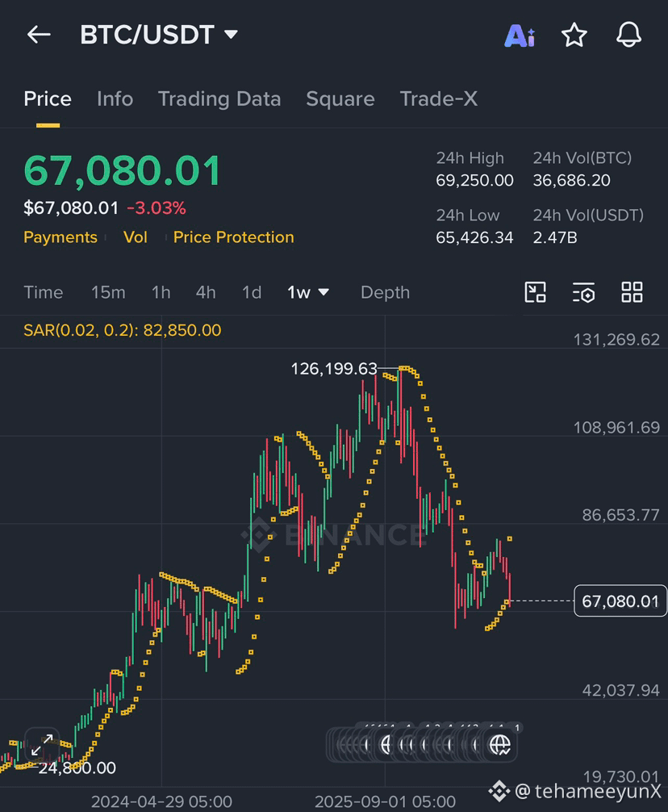Tap the 2024-04-29 05:00 date label
The height and width of the screenshot is (812, 668).
pos(161,802)
